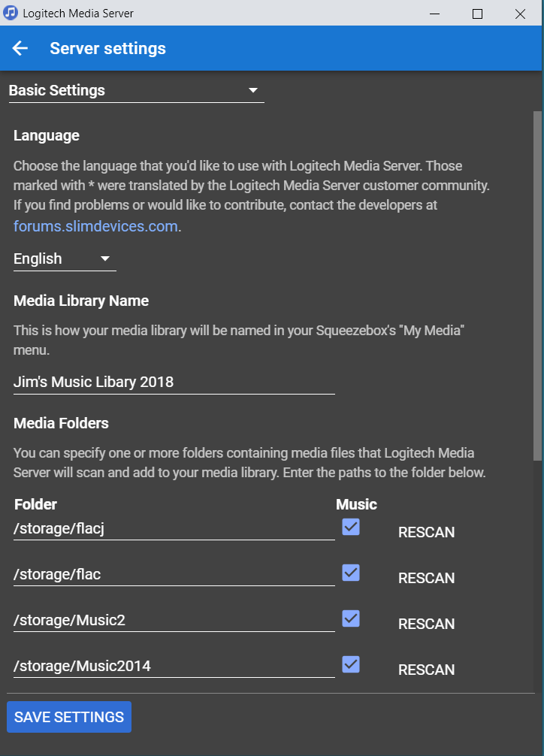Rescan the /storage/Music2014 folder

tap(426, 670)
